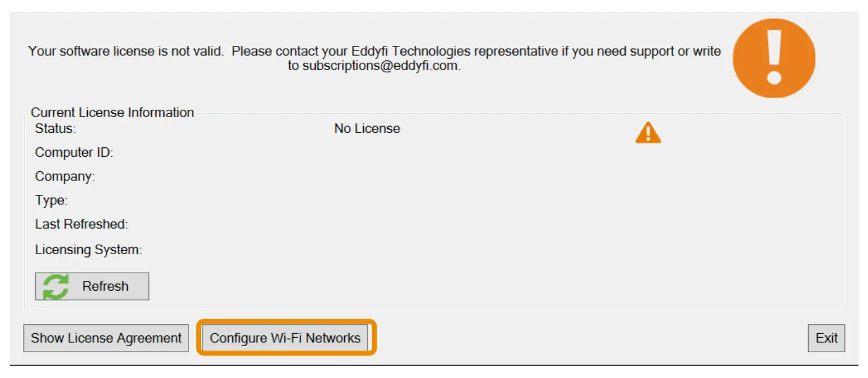Click the green circular arrows refresh icon
This screenshot has height=378, width=868.
tap(56, 287)
